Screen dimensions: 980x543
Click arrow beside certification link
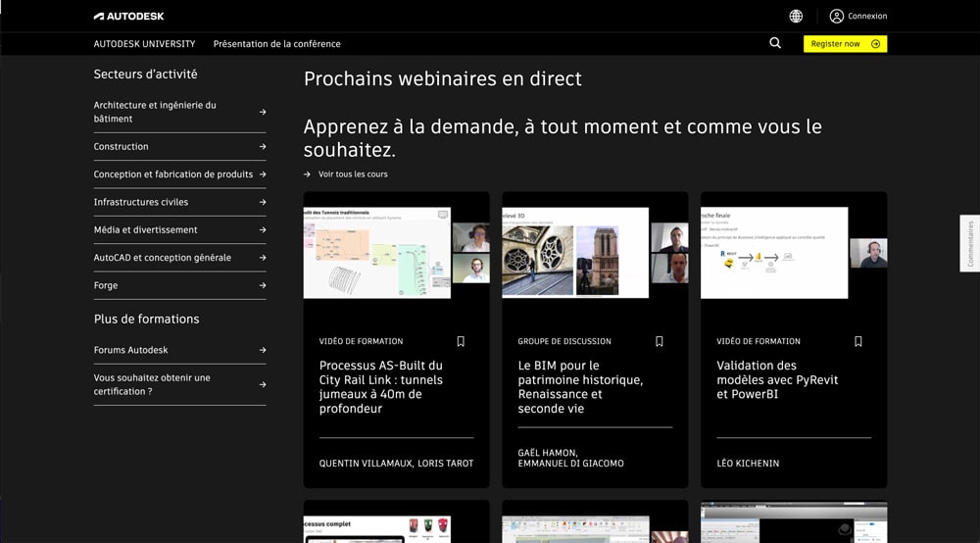pyautogui.click(x=263, y=384)
